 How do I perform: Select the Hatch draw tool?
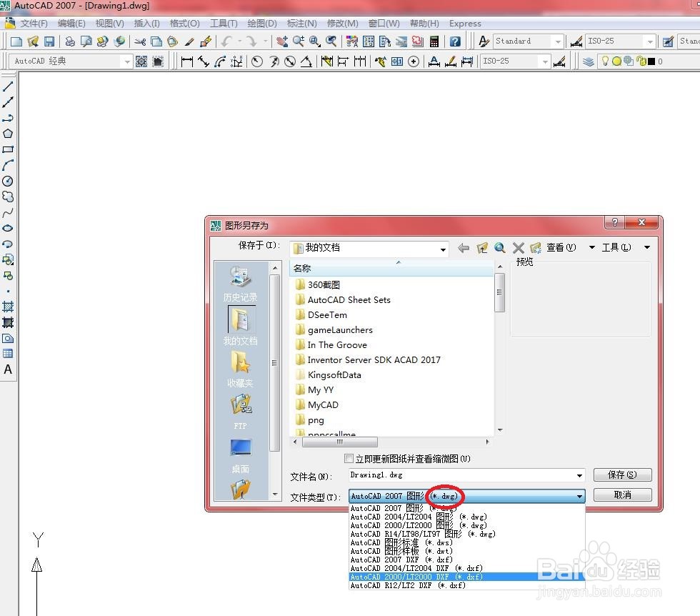tap(8, 307)
